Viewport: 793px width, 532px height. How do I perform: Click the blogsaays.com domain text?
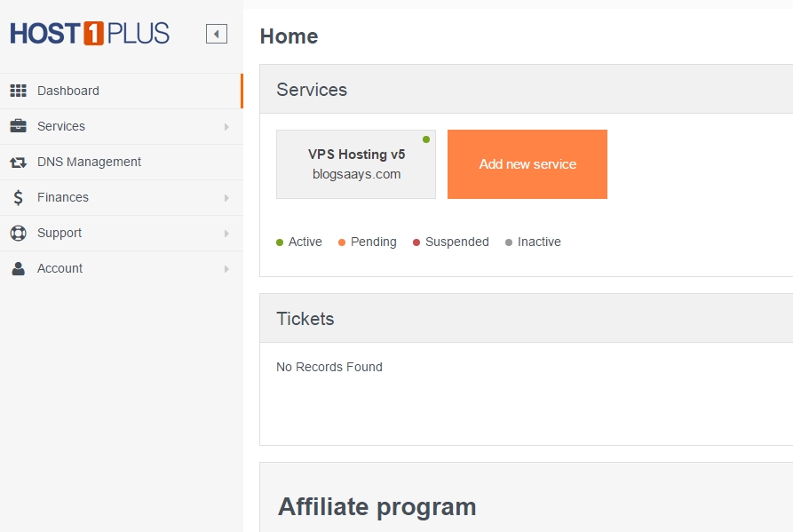pyautogui.click(x=357, y=174)
